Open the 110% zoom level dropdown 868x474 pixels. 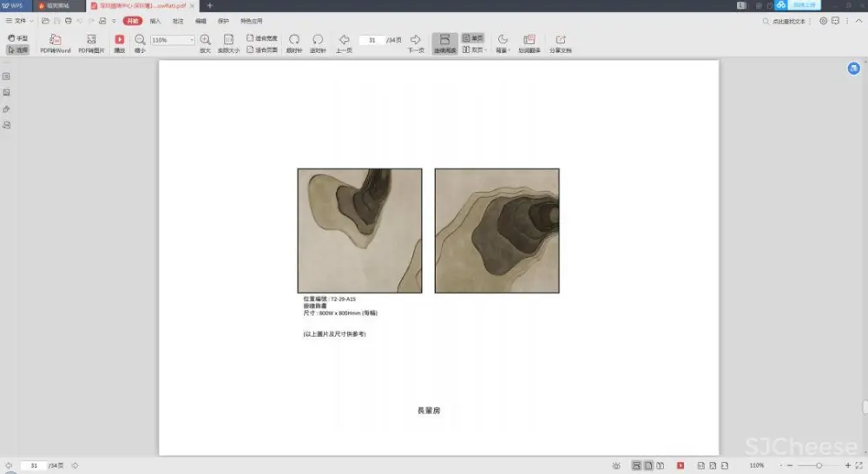coord(192,40)
